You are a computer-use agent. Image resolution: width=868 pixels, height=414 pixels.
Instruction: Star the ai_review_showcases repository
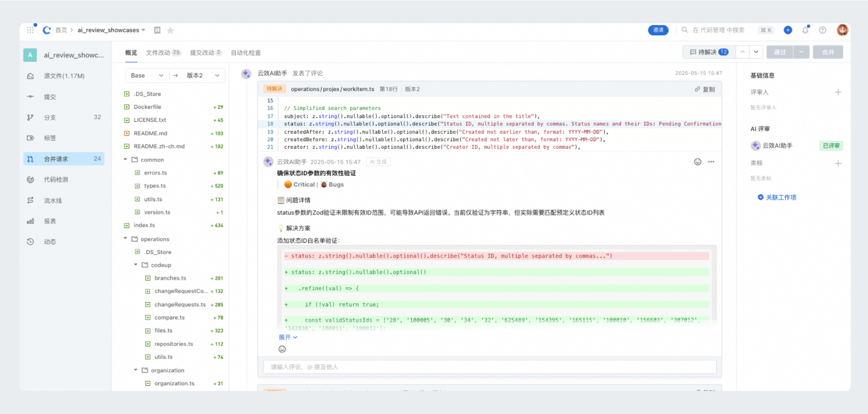[x=171, y=31]
